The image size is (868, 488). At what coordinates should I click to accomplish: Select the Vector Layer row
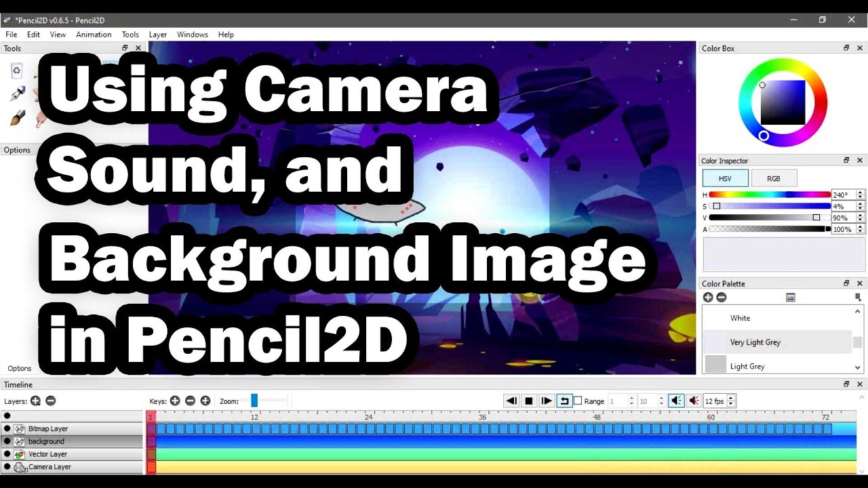click(71, 454)
